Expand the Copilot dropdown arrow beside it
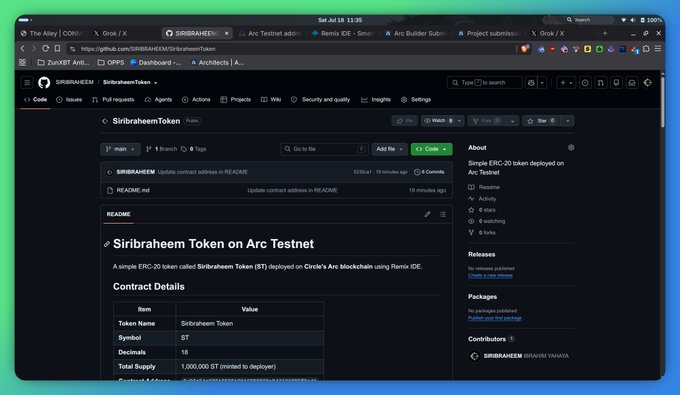The width and height of the screenshot is (680, 395). pos(542,82)
